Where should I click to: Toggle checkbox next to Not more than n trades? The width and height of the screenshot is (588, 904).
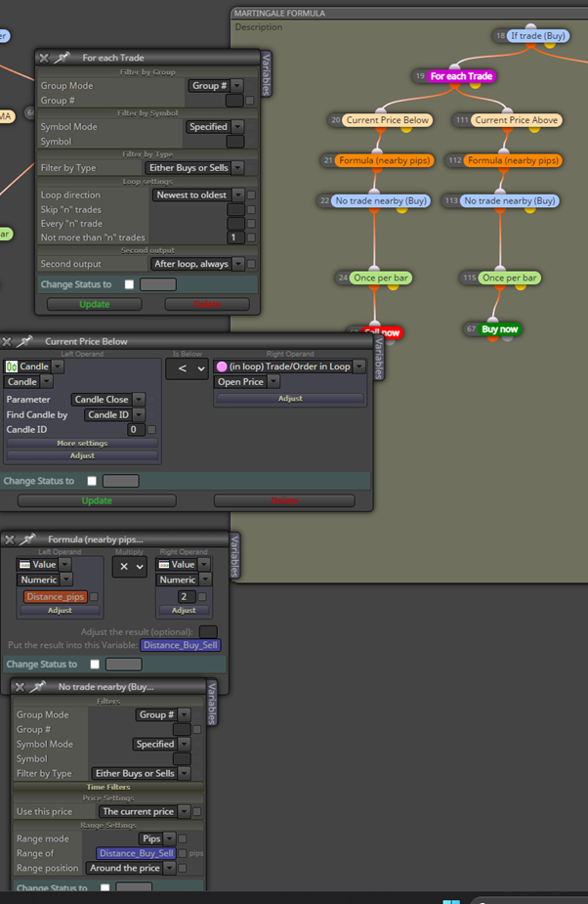click(251, 237)
